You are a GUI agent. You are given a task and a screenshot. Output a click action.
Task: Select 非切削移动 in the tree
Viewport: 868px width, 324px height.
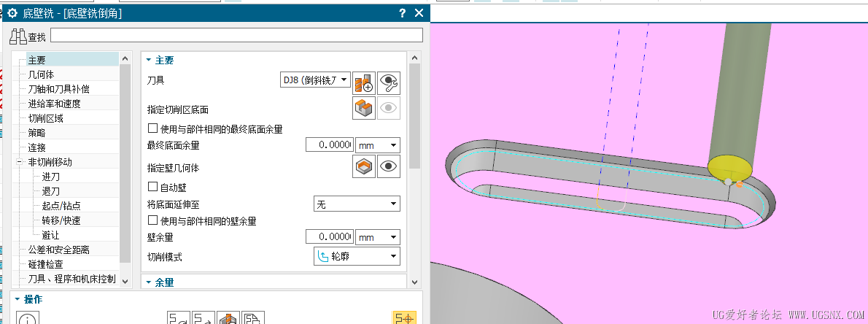(x=50, y=162)
